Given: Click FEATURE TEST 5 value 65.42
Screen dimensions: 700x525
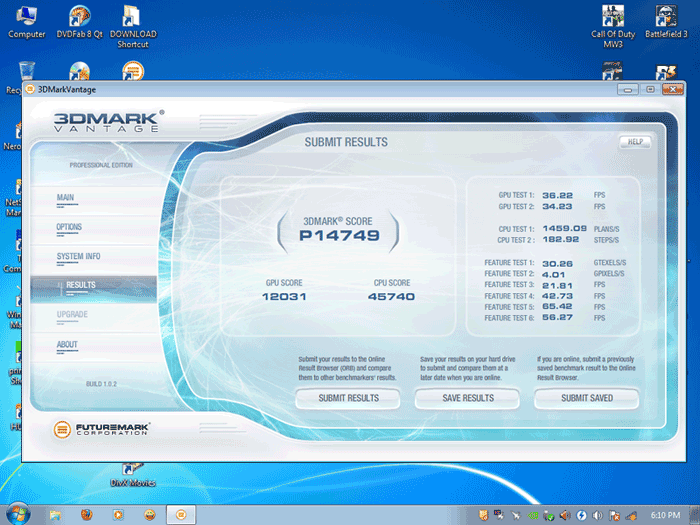Looking at the screenshot, I should click(x=557, y=307).
